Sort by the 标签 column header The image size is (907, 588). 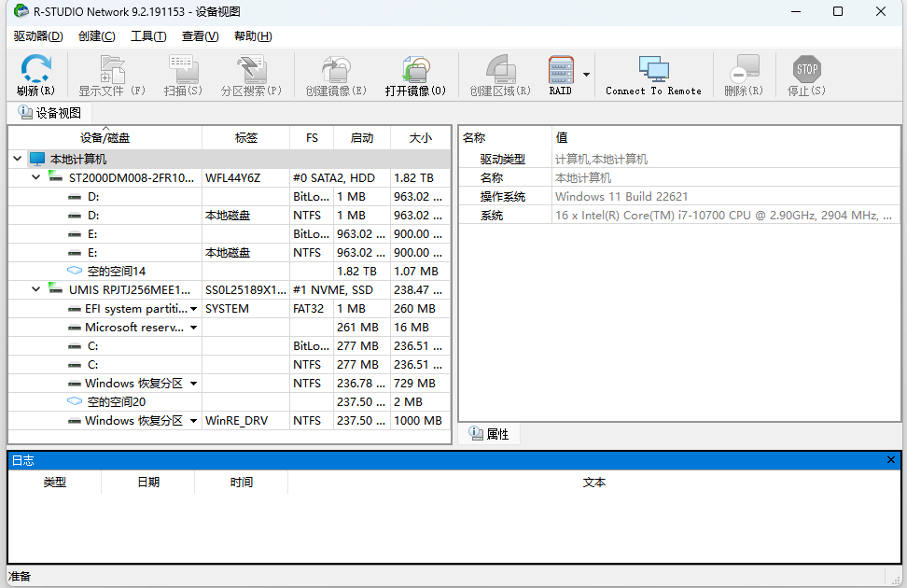point(245,138)
